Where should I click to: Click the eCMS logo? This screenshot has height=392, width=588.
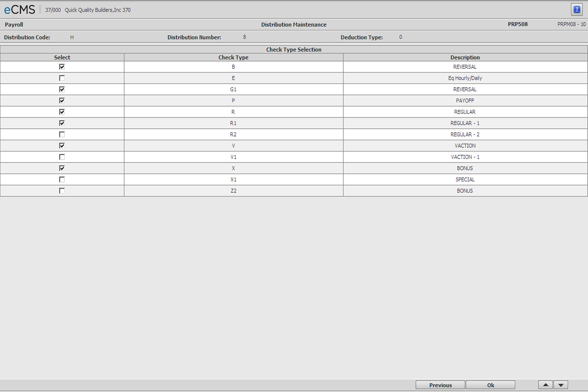click(x=19, y=10)
